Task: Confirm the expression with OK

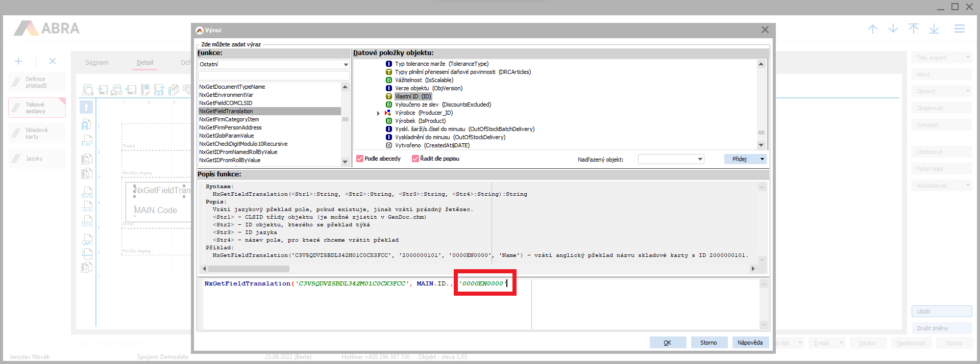Action: pyautogui.click(x=668, y=343)
